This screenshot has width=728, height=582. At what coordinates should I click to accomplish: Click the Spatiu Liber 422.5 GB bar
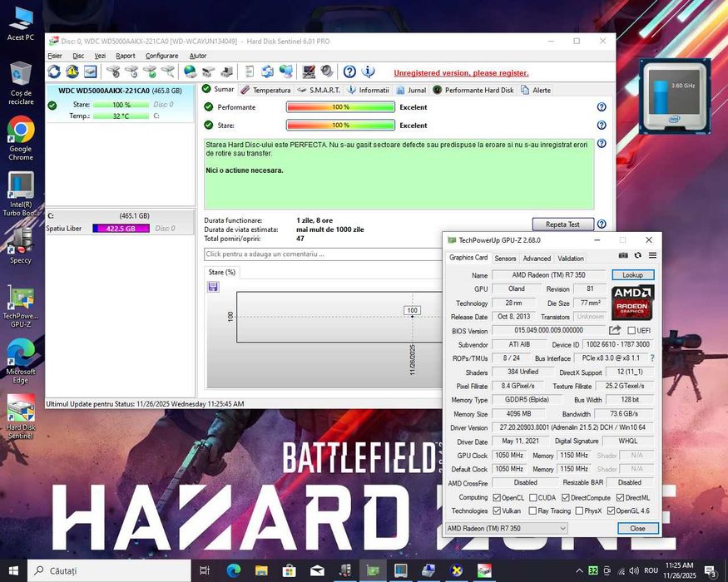tap(121, 229)
